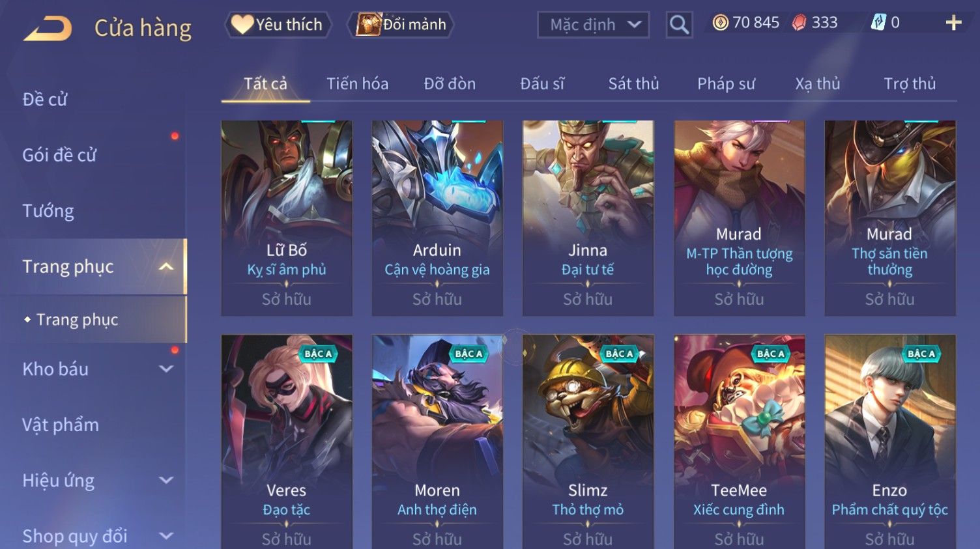Click the red ruby currency icon
The width and height of the screenshot is (980, 549).
point(799,23)
